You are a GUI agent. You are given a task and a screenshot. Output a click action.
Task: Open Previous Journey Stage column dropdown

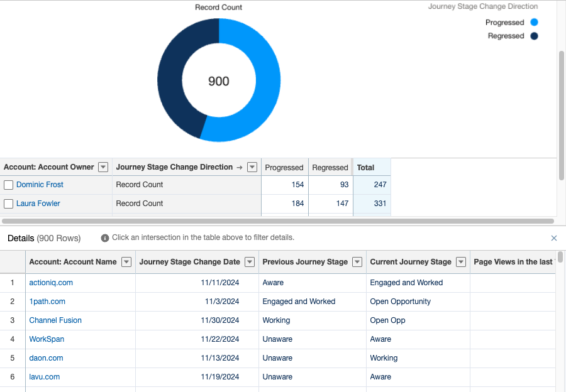[357, 262]
